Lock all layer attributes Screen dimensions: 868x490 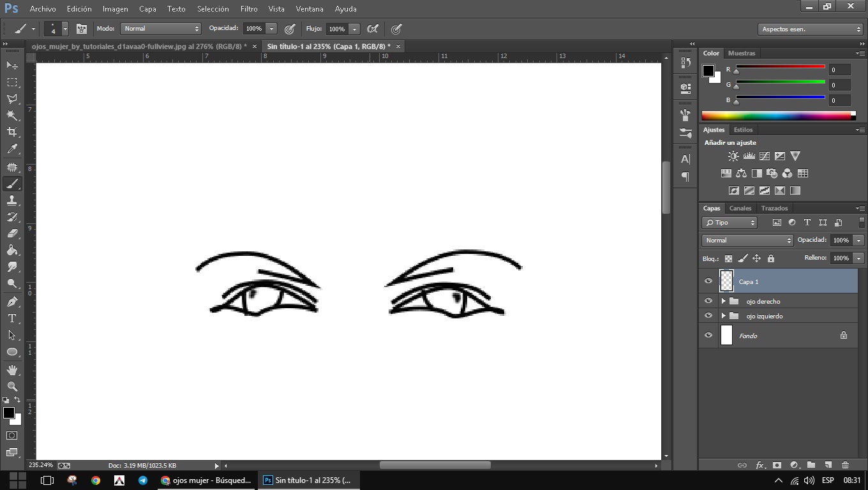pyautogui.click(x=771, y=258)
